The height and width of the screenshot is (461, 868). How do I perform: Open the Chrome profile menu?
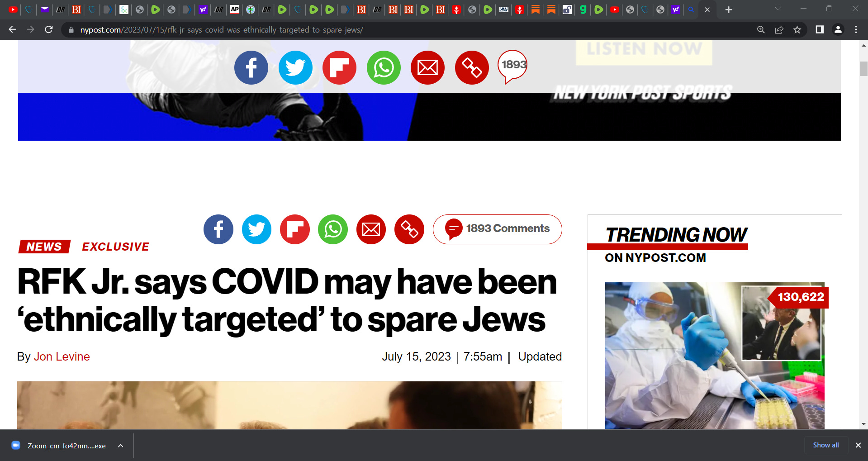coord(838,29)
